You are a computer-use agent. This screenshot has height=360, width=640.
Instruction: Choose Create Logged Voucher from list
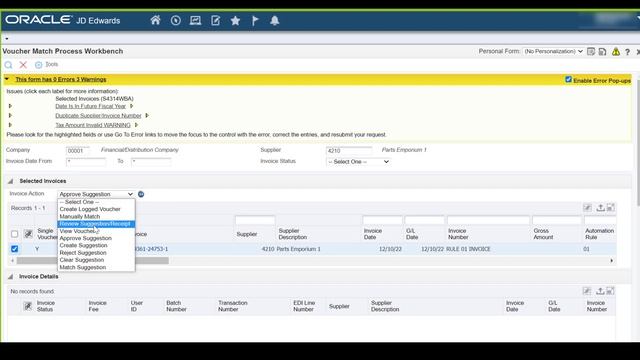pos(90,209)
